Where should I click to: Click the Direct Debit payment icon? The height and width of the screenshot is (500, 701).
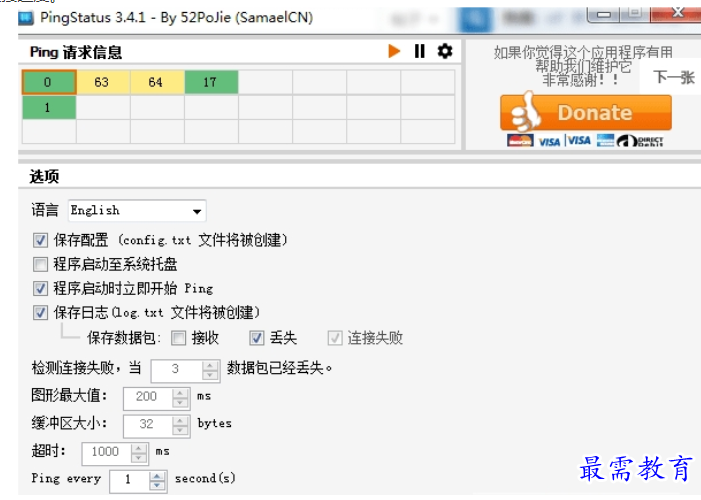[x=640, y=141]
